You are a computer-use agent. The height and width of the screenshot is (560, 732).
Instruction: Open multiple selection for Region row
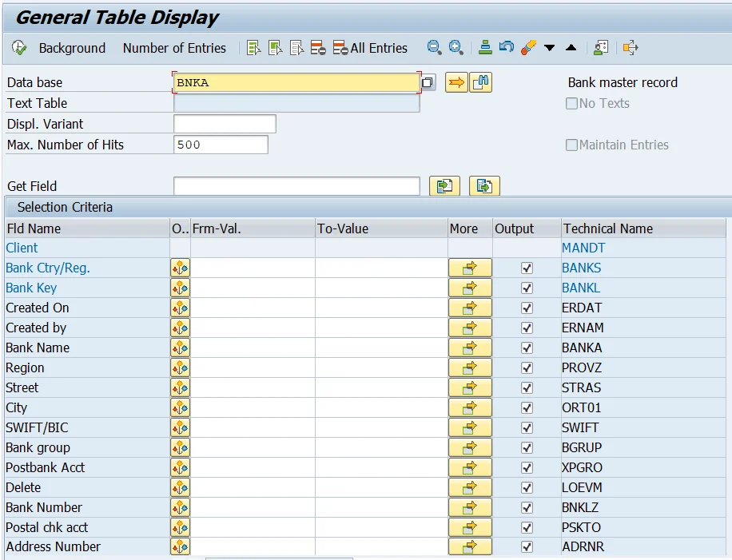click(x=470, y=368)
